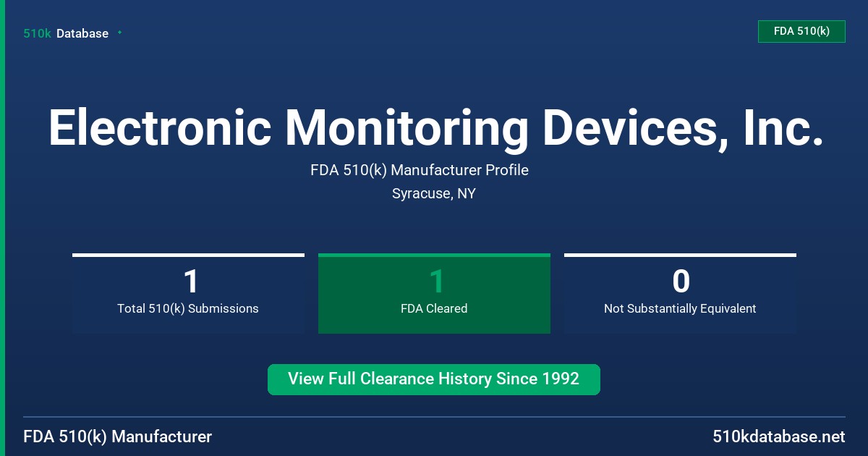Viewport: 868px width, 456px height.
Task: Click the Syracuse, NY location text
Action: pyautogui.click(x=434, y=194)
